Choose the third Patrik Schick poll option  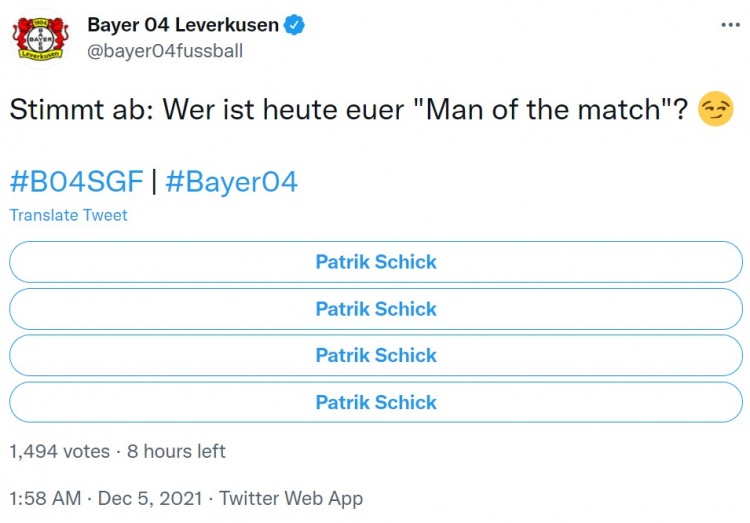coord(376,355)
